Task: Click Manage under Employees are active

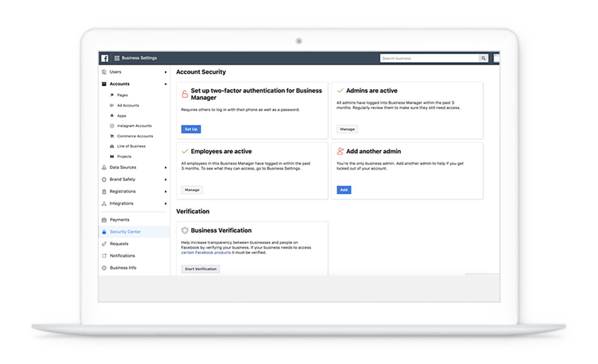Action: click(192, 190)
